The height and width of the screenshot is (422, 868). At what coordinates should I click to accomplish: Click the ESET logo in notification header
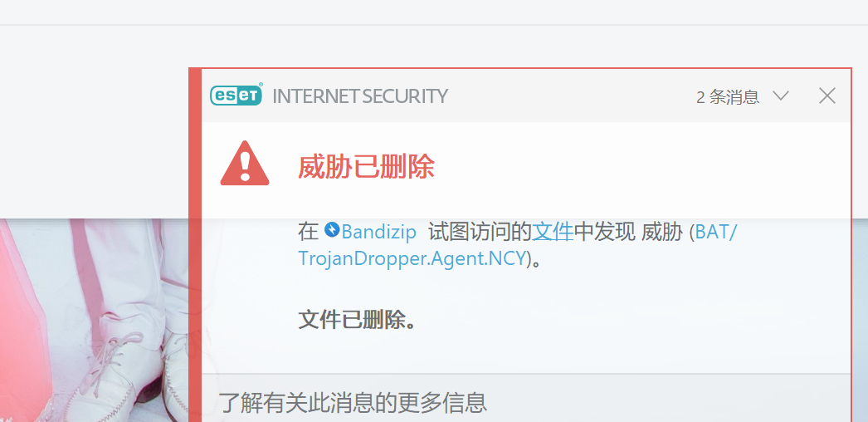pos(237,96)
